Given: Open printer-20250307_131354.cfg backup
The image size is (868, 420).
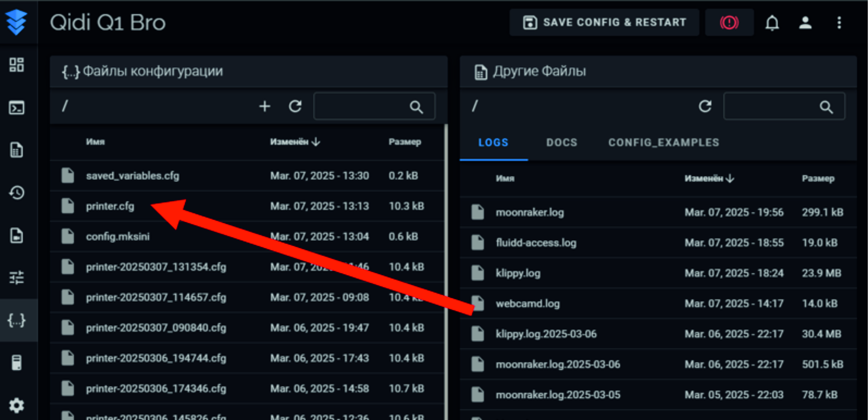Looking at the screenshot, I should (156, 267).
